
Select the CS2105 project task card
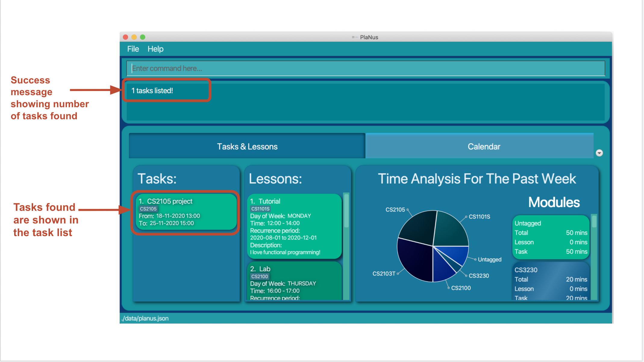[x=186, y=212]
